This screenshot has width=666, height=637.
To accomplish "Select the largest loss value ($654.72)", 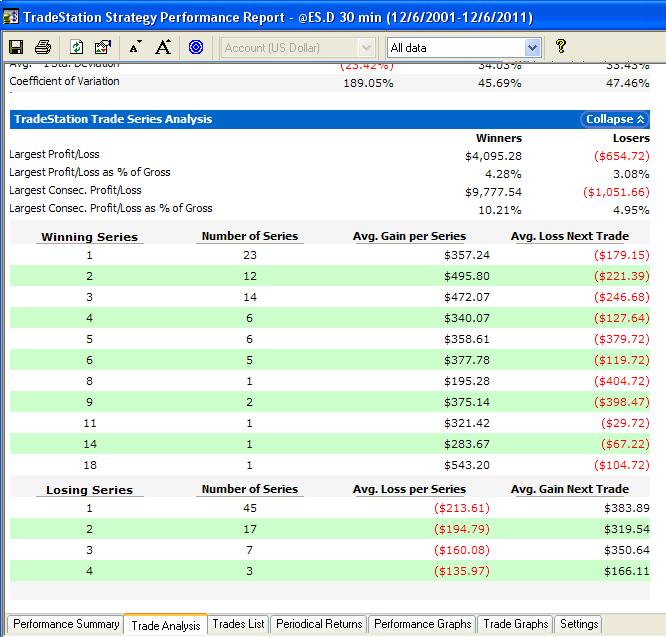I will pyautogui.click(x=621, y=156).
